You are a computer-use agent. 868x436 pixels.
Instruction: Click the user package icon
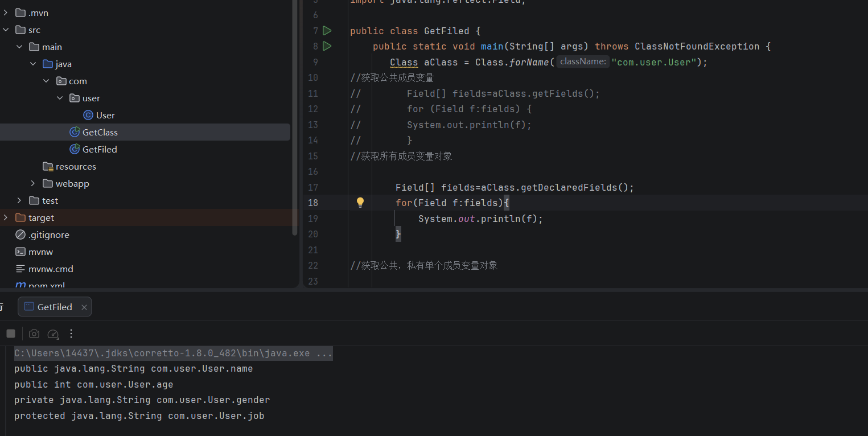tap(75, 98)
